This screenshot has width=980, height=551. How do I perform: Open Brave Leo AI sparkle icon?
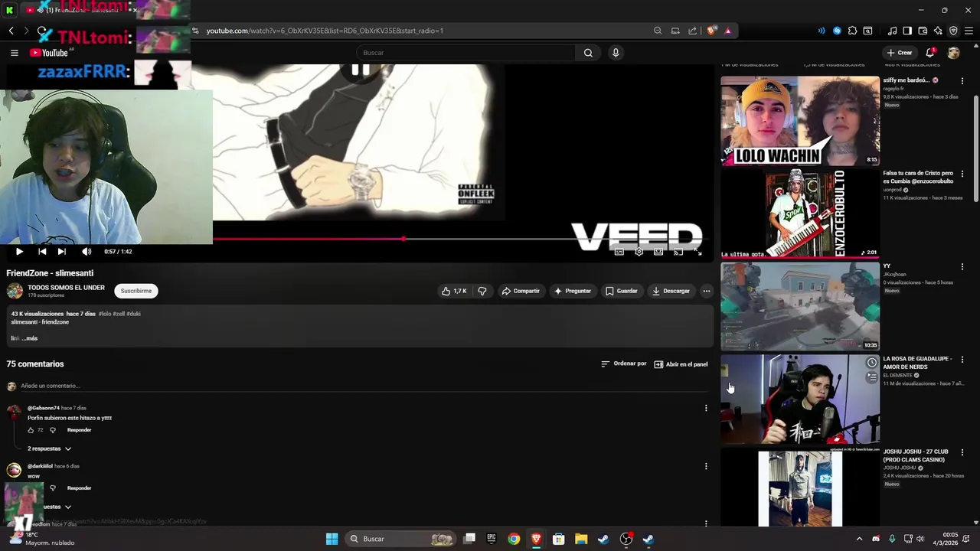(x=938, y=31)
